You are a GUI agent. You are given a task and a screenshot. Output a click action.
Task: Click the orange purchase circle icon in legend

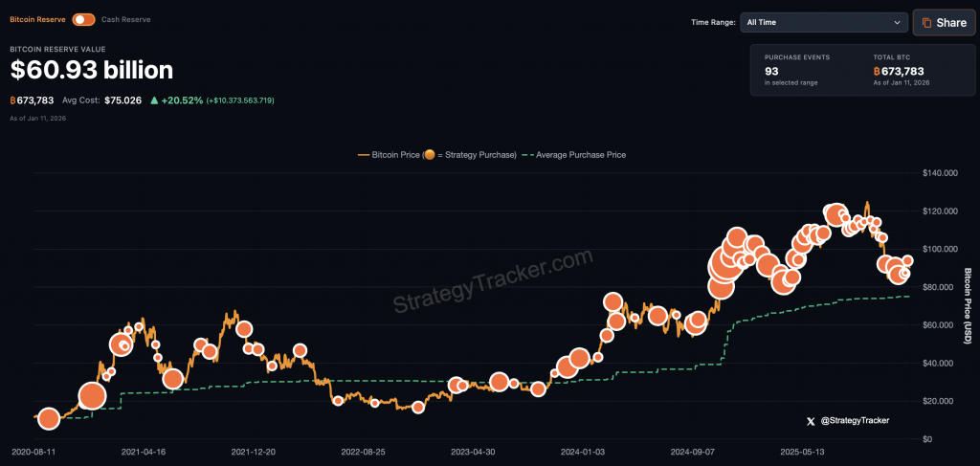429,154
